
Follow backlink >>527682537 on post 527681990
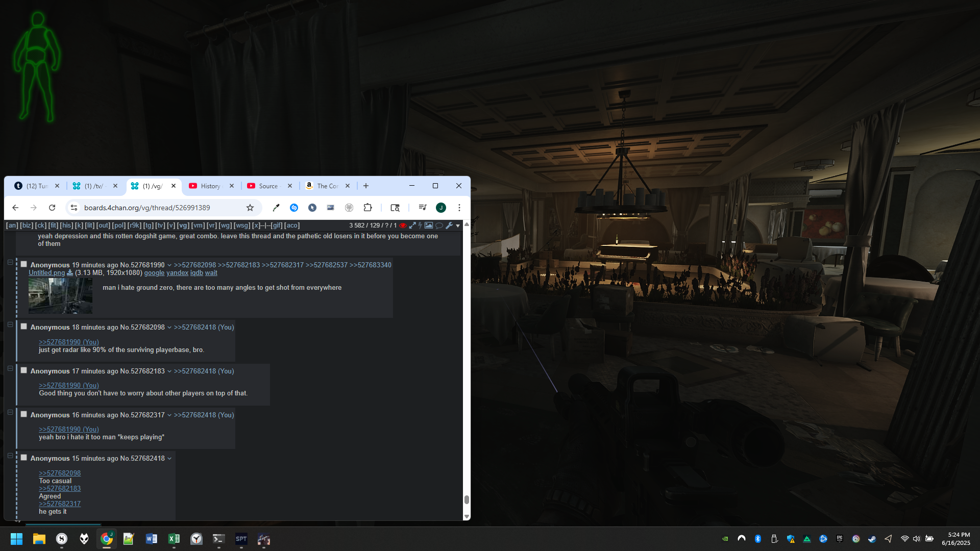click(326, 265)
